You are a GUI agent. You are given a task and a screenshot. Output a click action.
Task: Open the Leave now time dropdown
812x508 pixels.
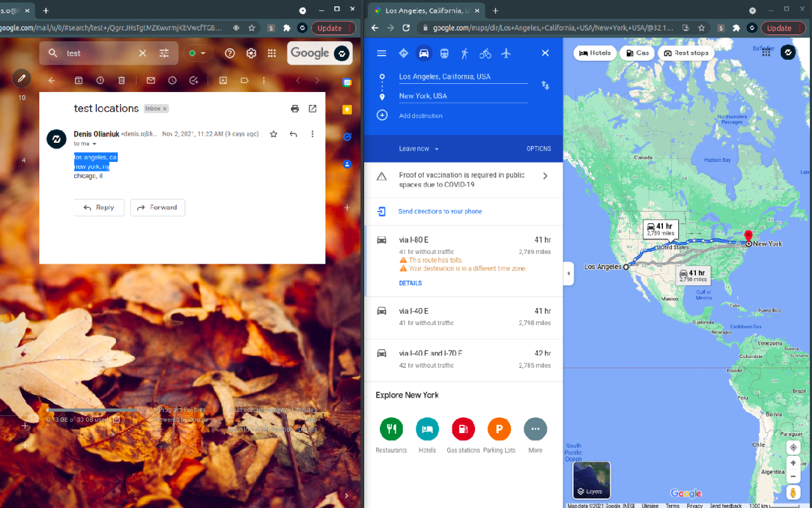tap(419, 149)
